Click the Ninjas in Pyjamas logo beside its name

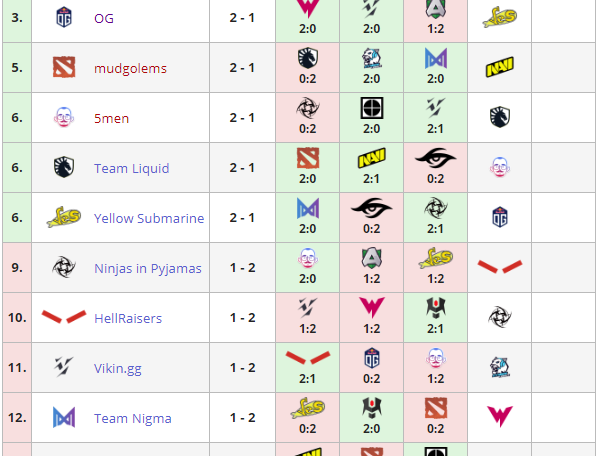(64, 268)
